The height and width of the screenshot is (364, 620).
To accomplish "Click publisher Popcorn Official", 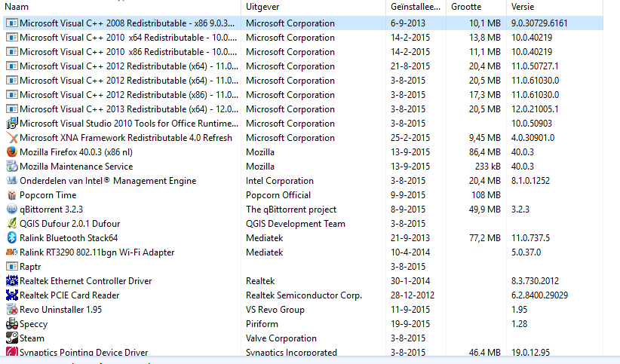I will point(278,195).
